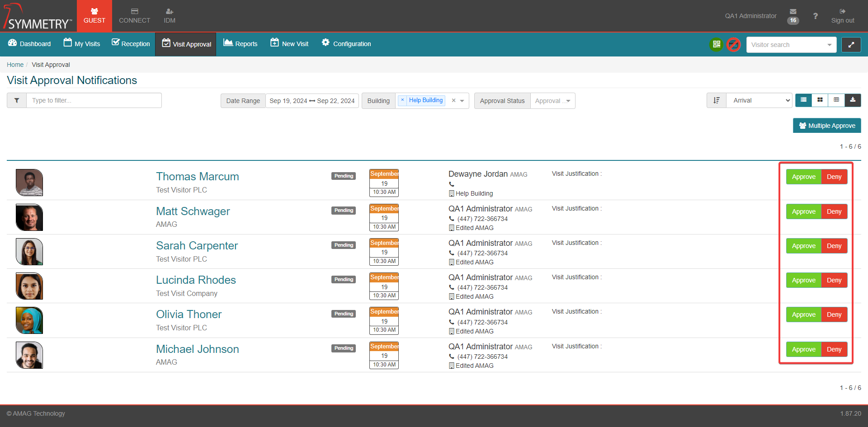Image resolution: width=868 pixels, height=427 pixels.
Task: Click Michael Johnson's photo thumbnail
Action: 29,355
